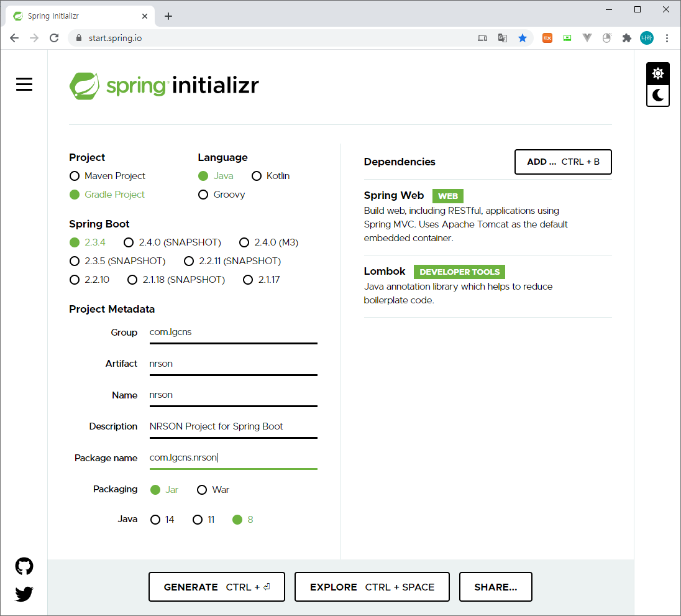Focus the Description input field

[x=233, y=426]
